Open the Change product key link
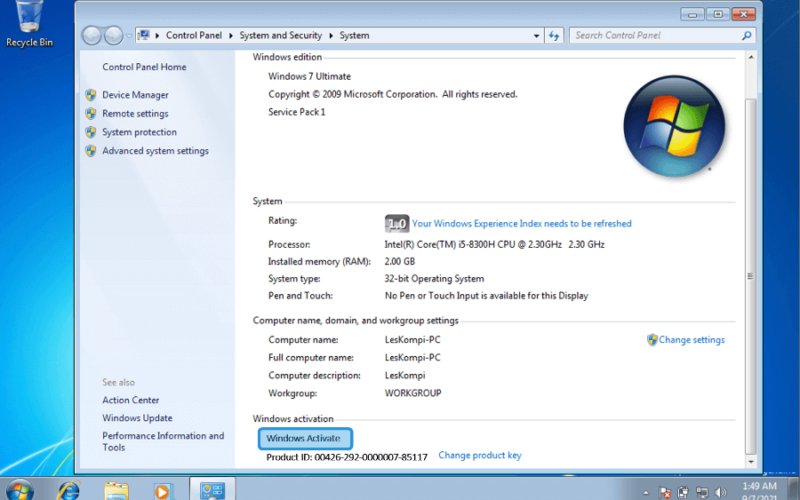 point(480,455)
